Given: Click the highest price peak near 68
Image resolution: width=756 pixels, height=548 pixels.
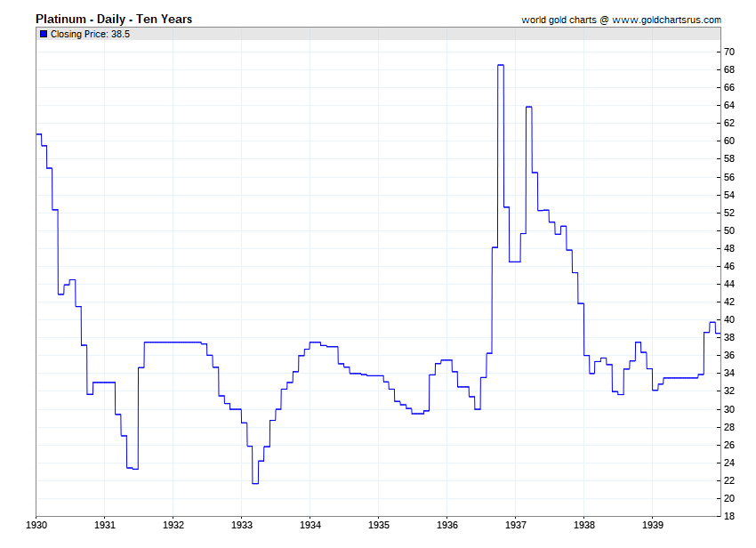Looking at the screenshot, I should tap(501, 65).
